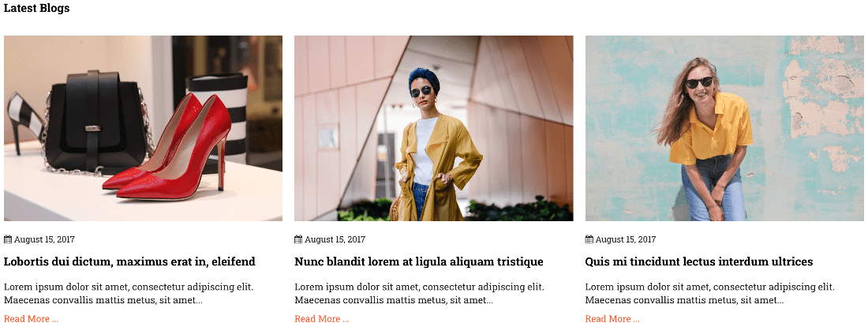868x327 pixels.
Task: Click excerpt text under the Lobortis title
Action: pyautogui.click(x=129, y=294)
